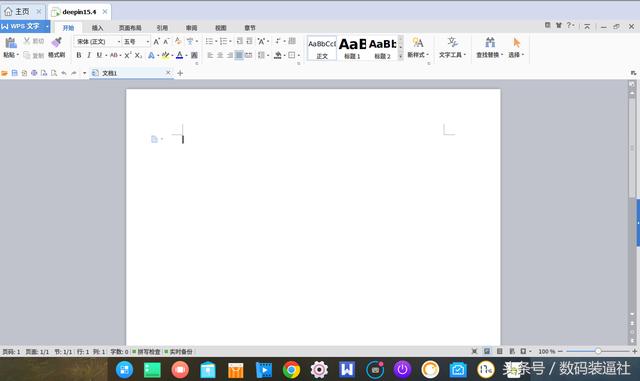The width and height of the screenshot is (640, 381).
Task: Expand the WPS 文字 application menu arrow
Action: (x=47, y=27)
